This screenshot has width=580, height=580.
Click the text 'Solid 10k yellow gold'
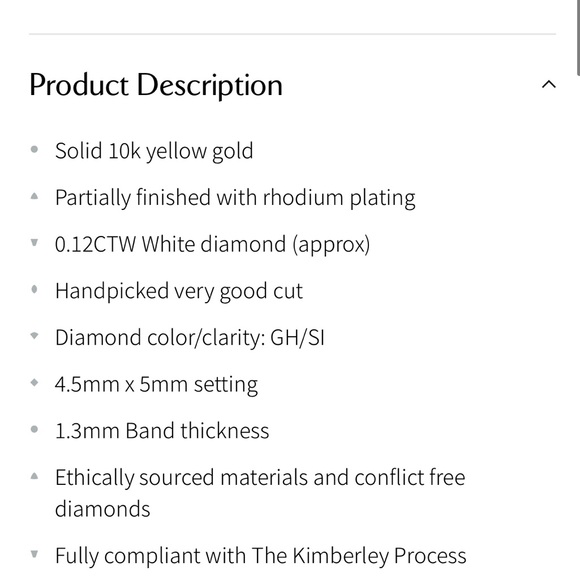point(154,151)
